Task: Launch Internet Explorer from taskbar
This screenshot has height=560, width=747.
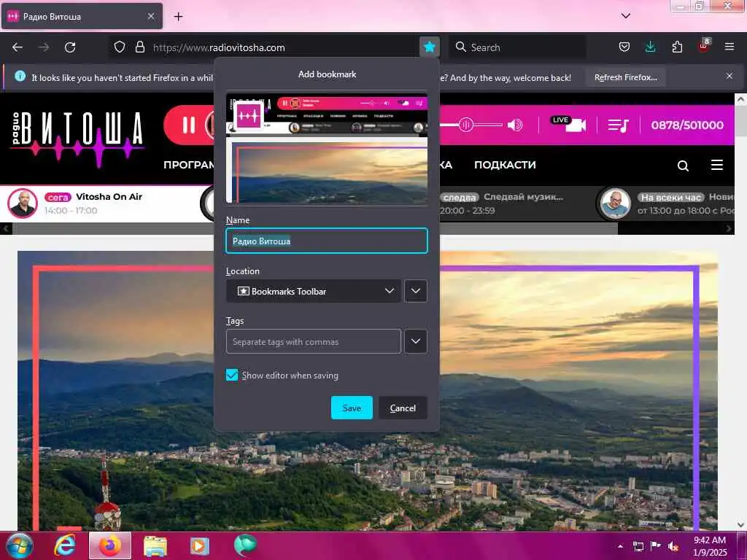Action: (64, 545)
